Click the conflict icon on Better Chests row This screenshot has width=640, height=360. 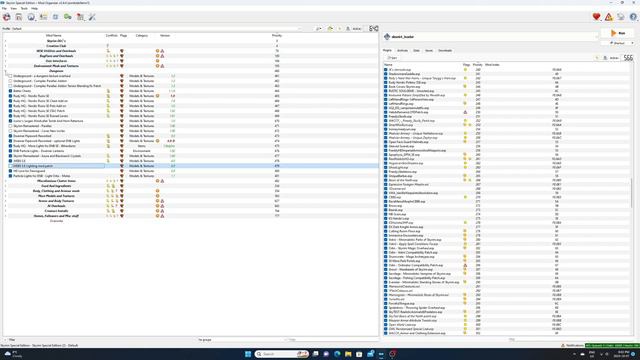tap(108, 91)
